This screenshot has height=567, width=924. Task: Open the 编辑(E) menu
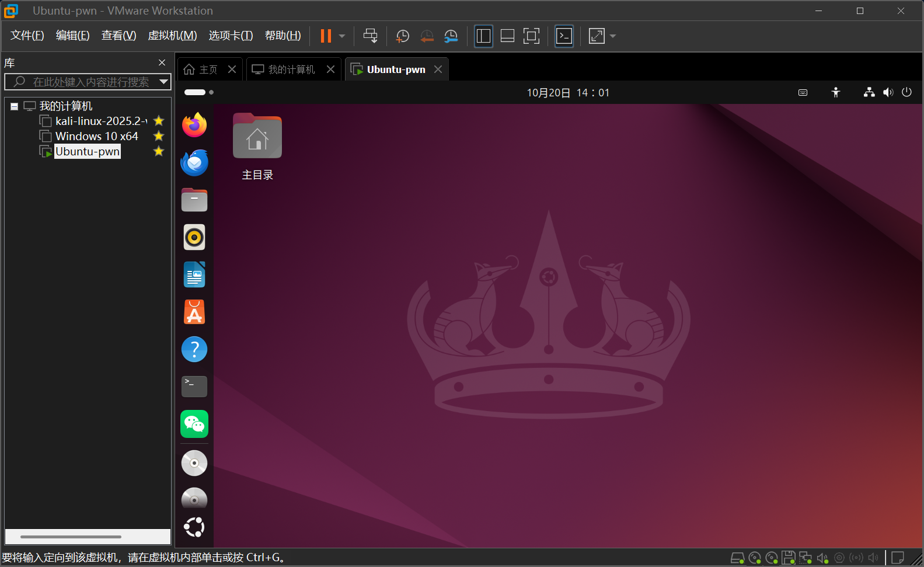point(73,36)
